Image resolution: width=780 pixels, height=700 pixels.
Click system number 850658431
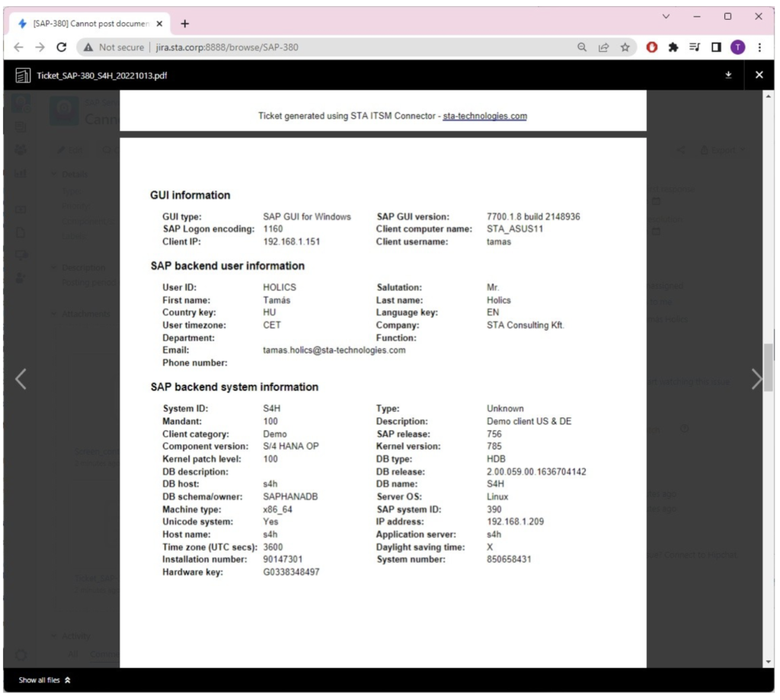(509, 559)
